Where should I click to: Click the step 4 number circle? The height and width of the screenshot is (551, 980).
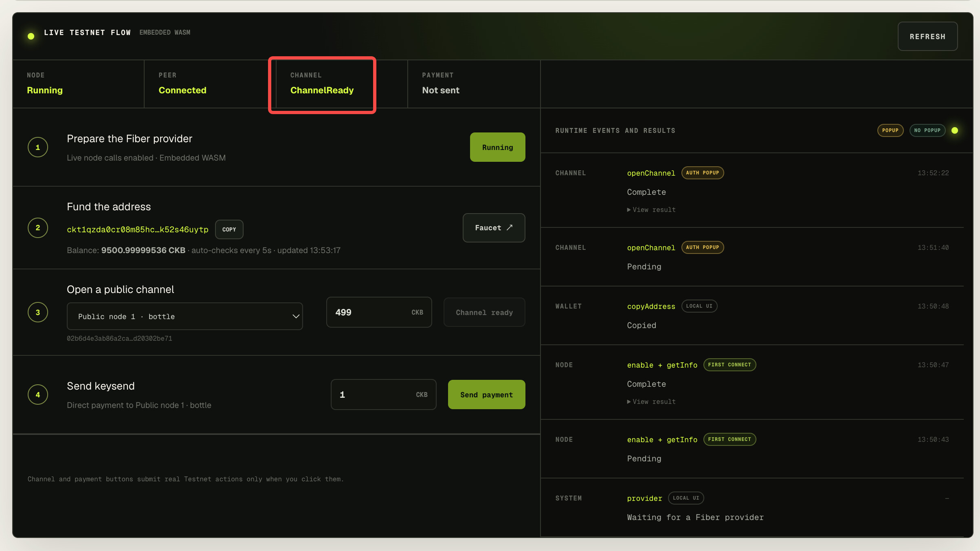(x=38, y=395)
